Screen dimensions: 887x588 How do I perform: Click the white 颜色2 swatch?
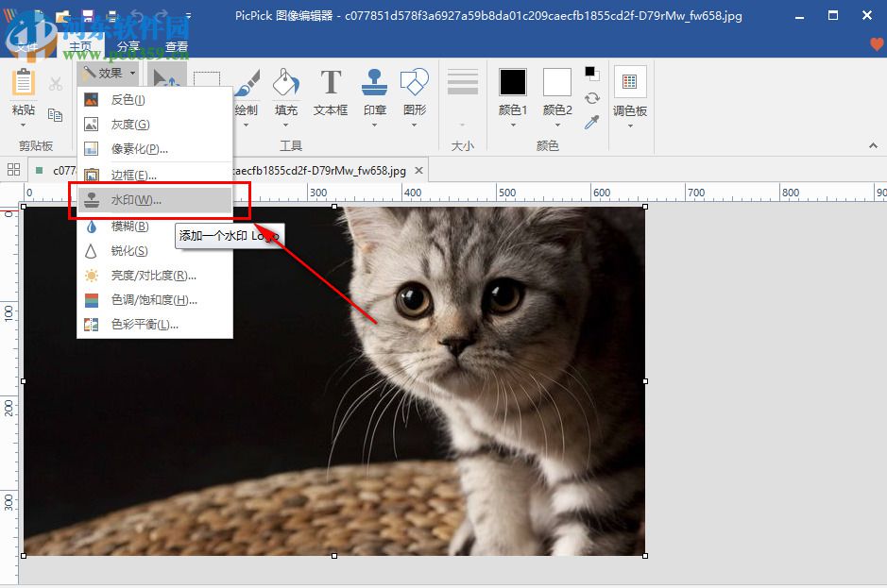tap(557, 82)
